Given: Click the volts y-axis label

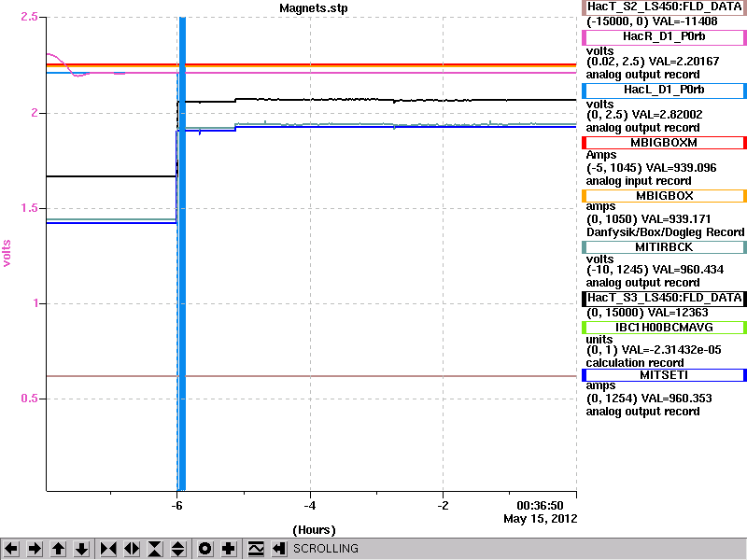Looking at the screenshot, I should point(7,253).
